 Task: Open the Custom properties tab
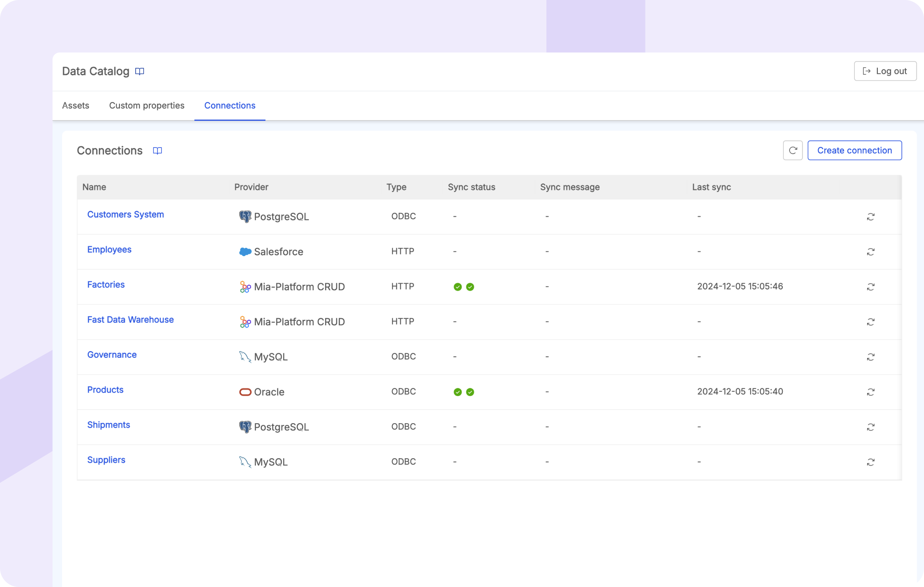coord(146,105)
